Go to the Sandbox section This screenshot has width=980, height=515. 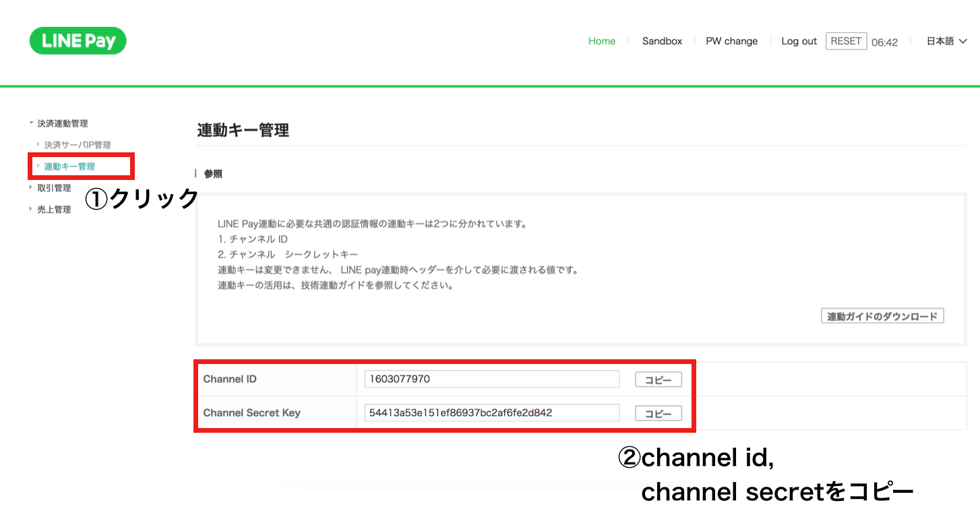(662, 40)
